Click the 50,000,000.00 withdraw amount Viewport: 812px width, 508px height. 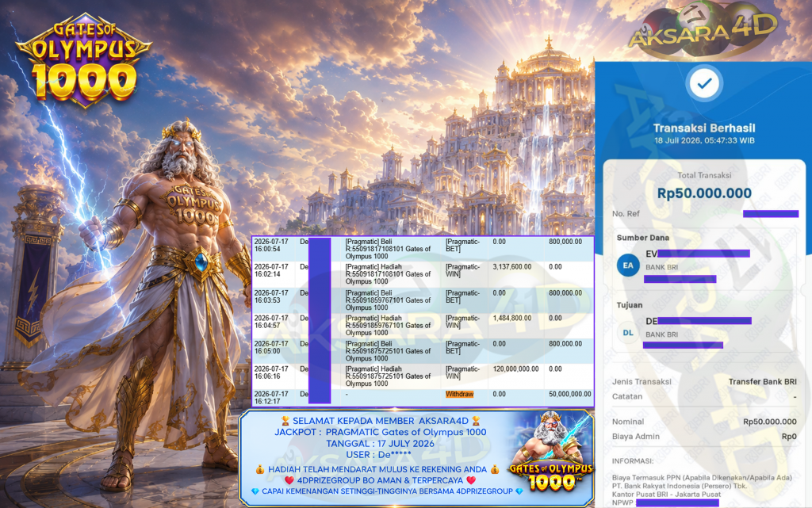pos(569,394)
